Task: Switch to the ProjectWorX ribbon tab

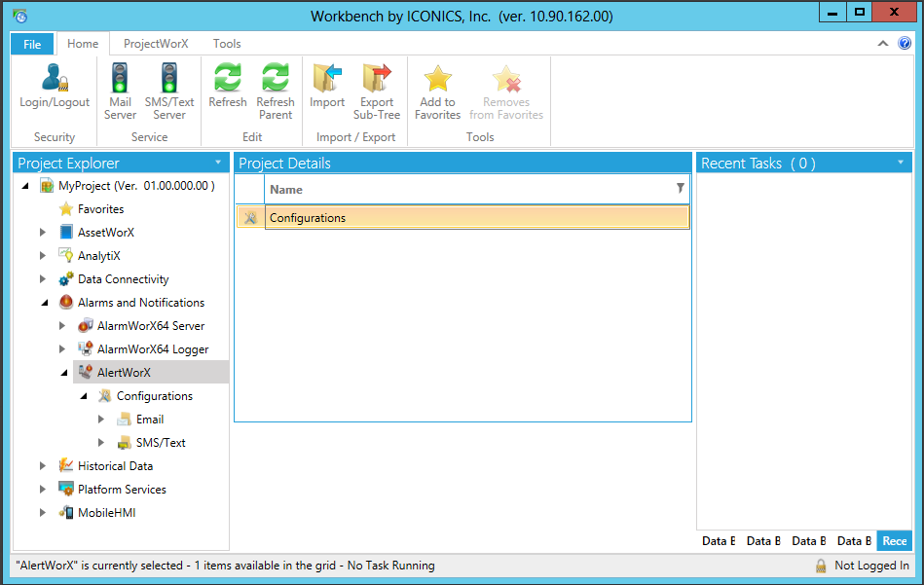Action: click(156, 44)
